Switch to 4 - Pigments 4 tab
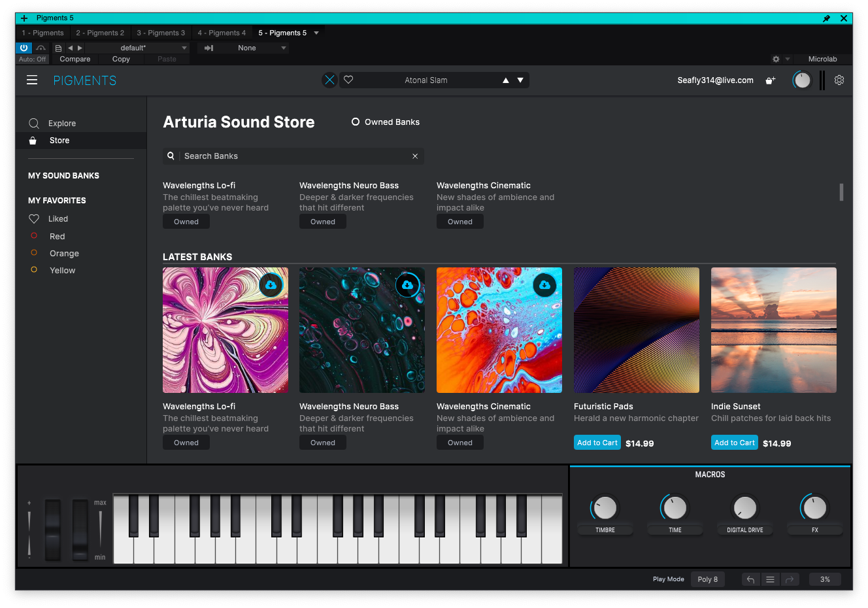868x608 pixels. click(x=222, y=33)
